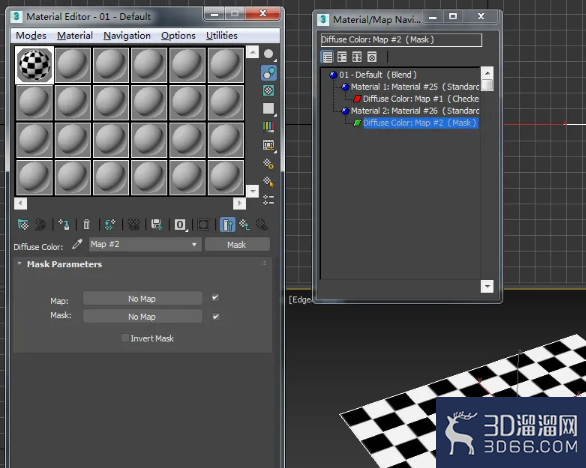The image size is (586, 468).
Task: Click the Map slot No Map button
Action: click(x=142, y=298)
